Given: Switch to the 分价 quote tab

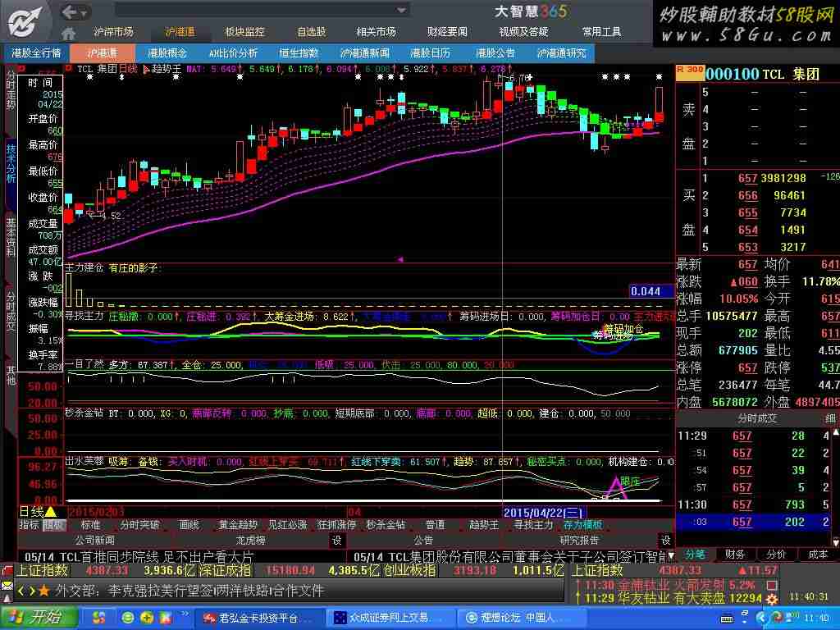Looking at the screenshot, I should pos(776,555).
